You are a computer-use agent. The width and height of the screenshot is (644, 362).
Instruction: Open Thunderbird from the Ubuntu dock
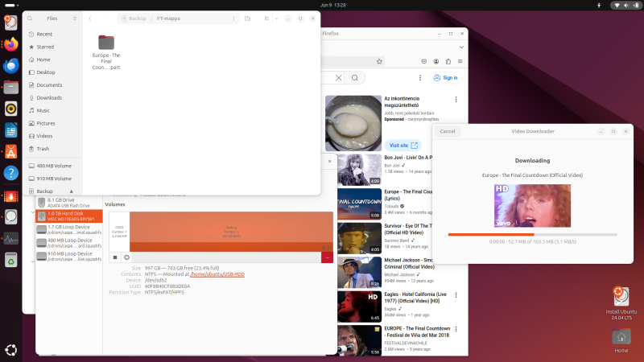pyautogui.click(x=11, y=66)
